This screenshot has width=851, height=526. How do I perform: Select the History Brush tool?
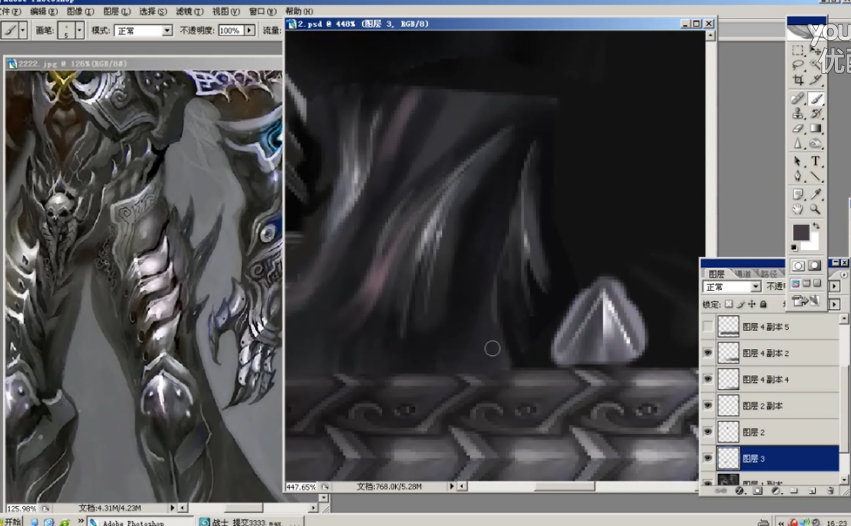coord(815,113)
